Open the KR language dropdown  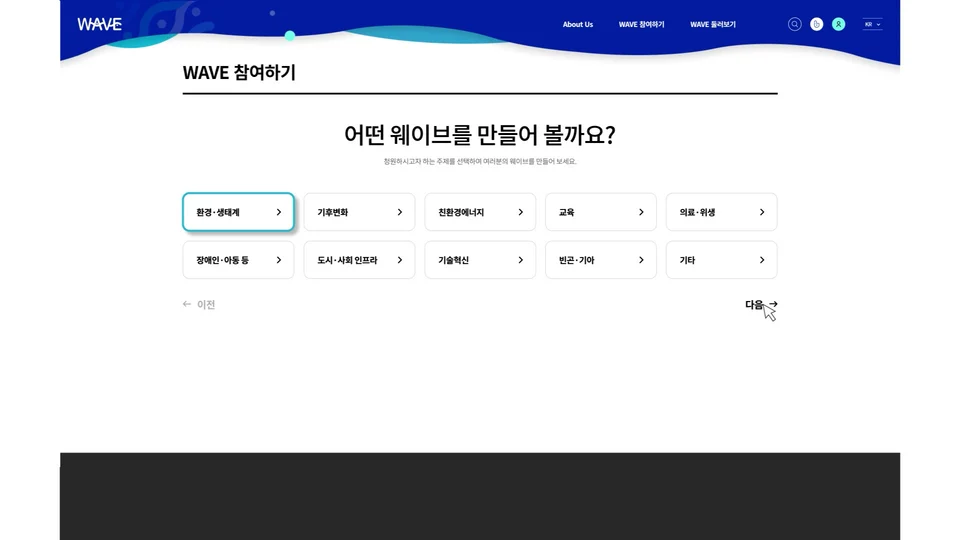click(872, 24)
